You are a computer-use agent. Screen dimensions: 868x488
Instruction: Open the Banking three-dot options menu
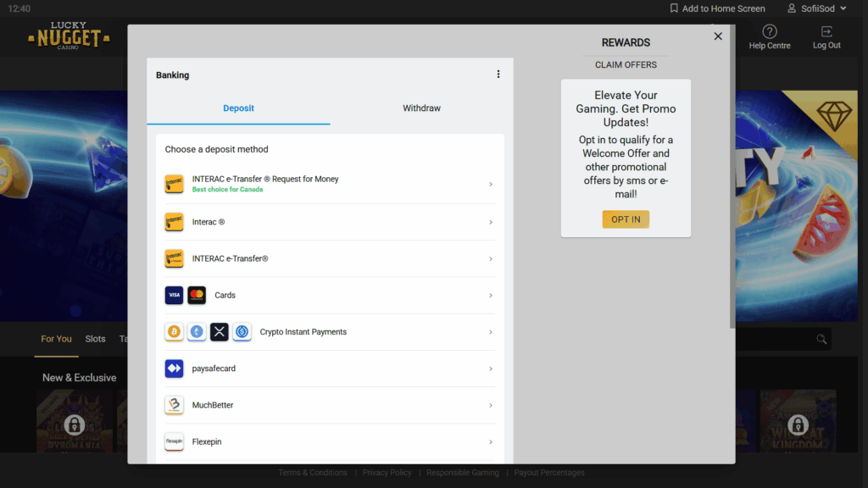(x=498, y=75)
